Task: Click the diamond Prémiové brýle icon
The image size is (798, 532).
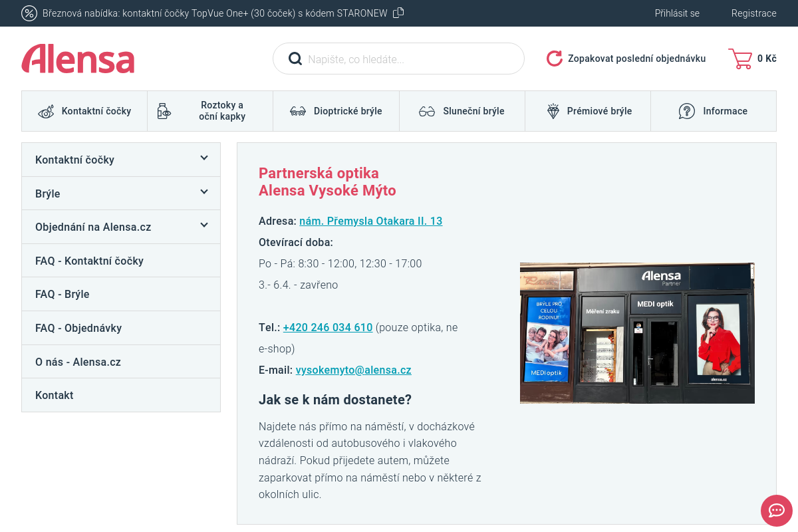Action: click(553, 111)
